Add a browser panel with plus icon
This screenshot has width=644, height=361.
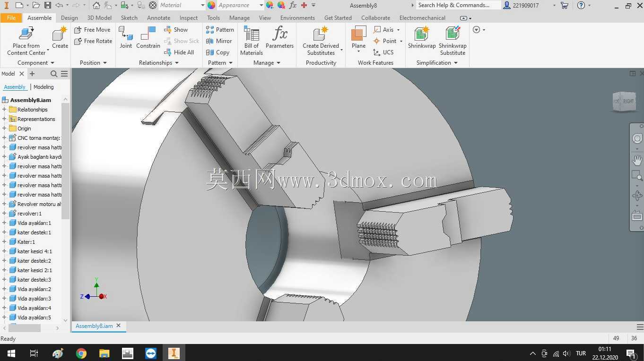pyautogui.click(x=32, y=74)
